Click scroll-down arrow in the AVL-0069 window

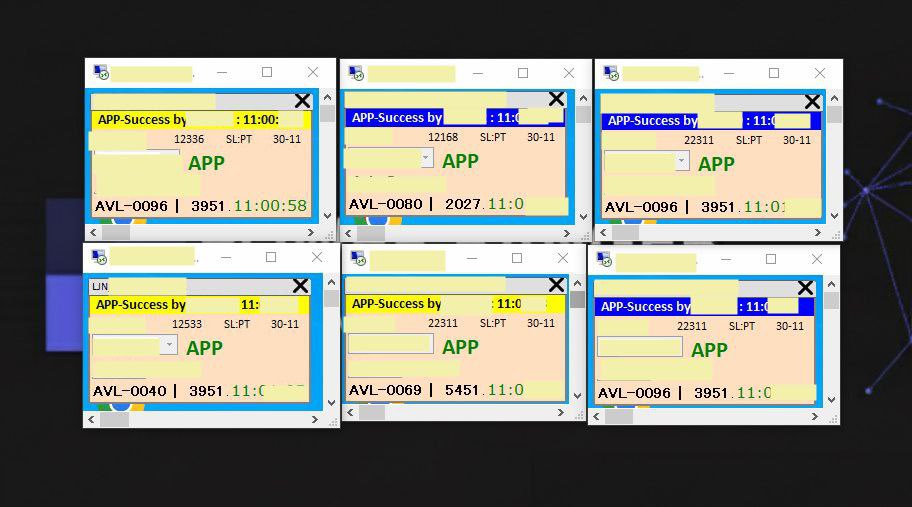578,396
